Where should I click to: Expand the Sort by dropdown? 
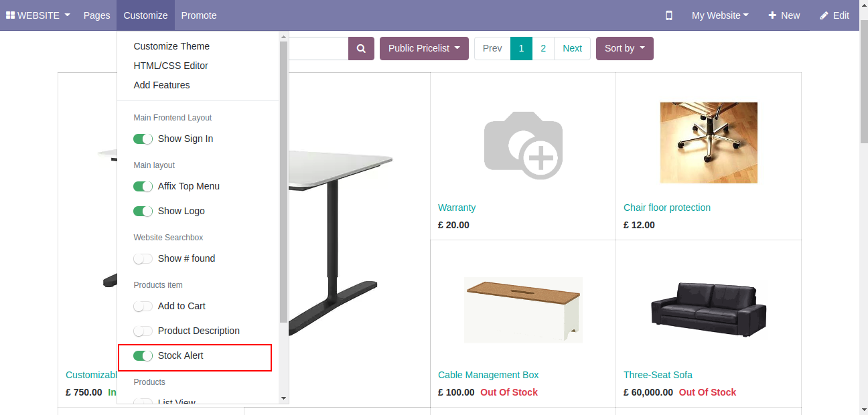pos(624,48)
